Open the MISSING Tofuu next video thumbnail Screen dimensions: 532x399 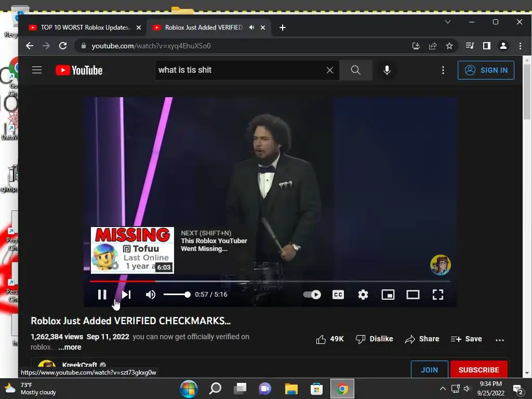click(132, 250)
